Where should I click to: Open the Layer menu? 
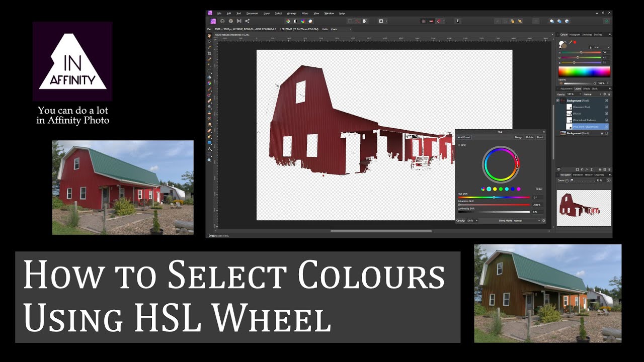[x=267, y=13]
